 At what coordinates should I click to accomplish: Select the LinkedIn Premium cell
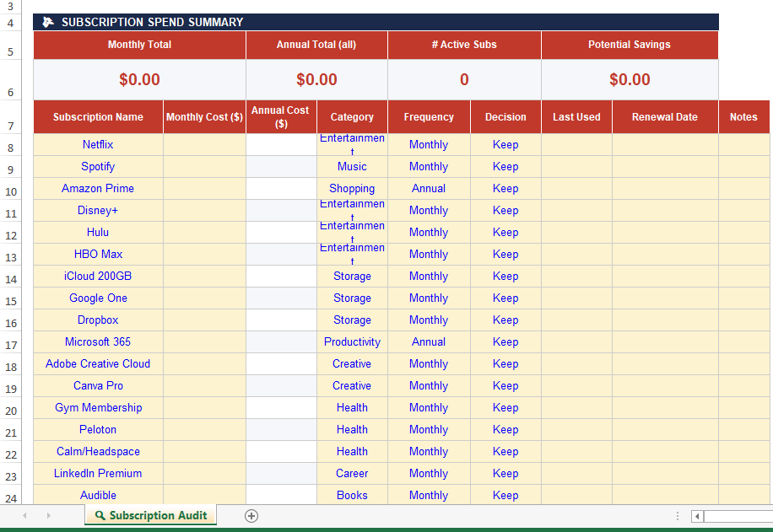98,473
